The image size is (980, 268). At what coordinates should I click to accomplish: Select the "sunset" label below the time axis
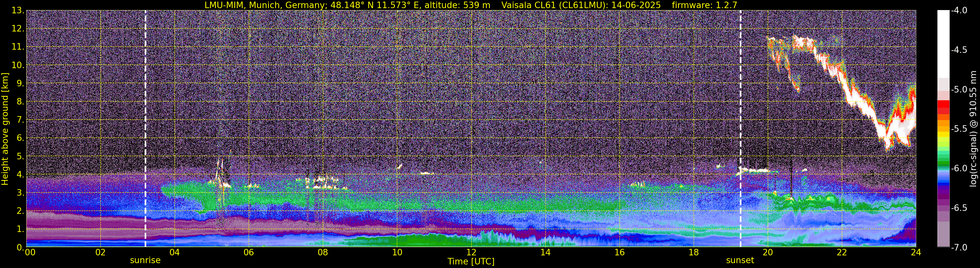(740, 261)
